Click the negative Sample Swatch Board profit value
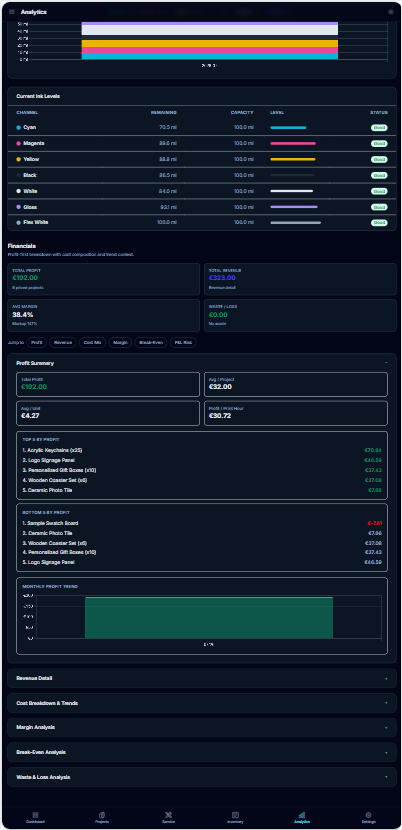The width and height of the screenshot is (402, 830). click(374, 523)
